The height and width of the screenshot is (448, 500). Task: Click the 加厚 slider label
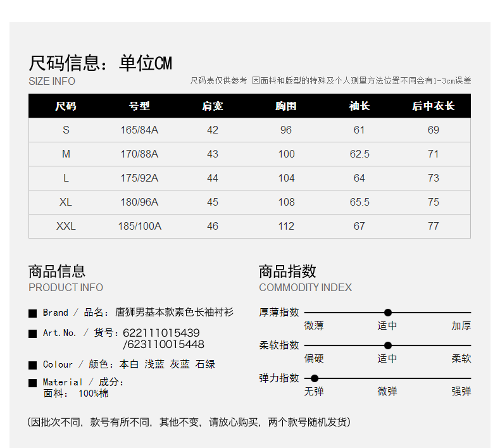[x=461, y=326]
